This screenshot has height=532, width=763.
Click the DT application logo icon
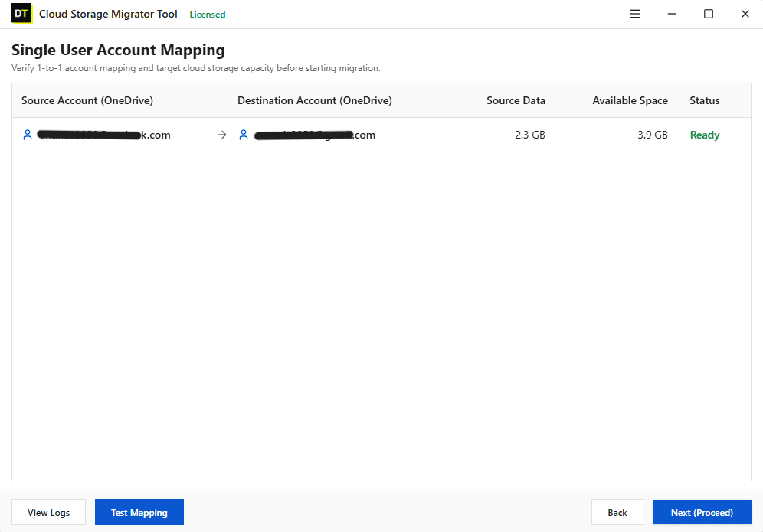click(22, 14)
